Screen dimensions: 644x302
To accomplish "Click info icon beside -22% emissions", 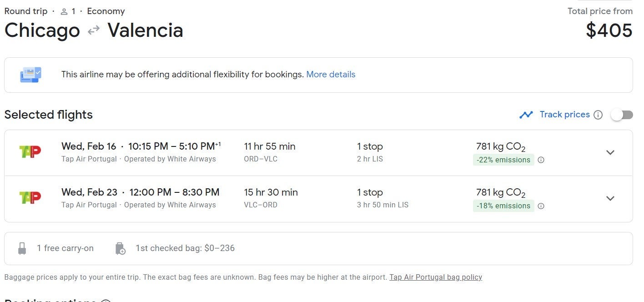I will [x=541, y=160].
